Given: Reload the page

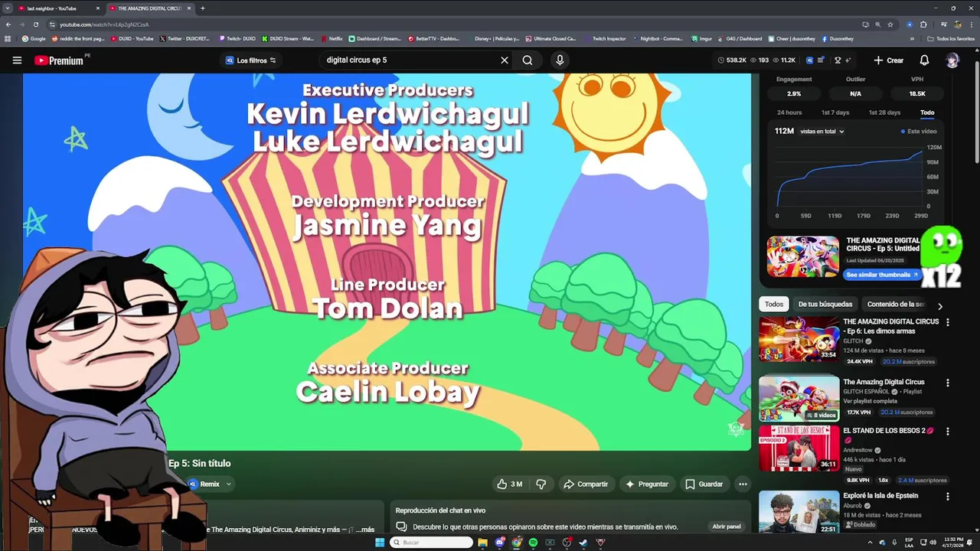Looking at the screenshot, I should [x=35, y=24].
